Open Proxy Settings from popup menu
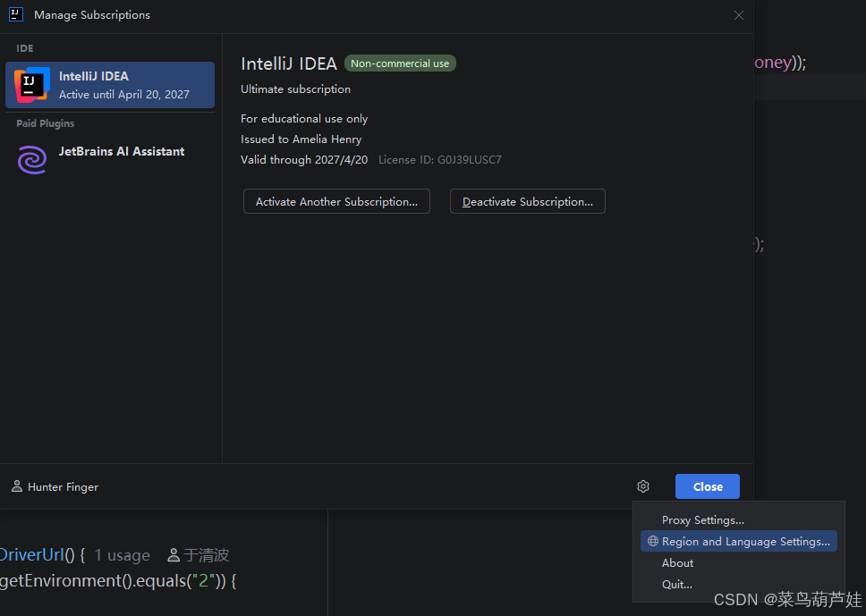Image resolution: width=866 pixels, height=616 pixels. point(739,520)
